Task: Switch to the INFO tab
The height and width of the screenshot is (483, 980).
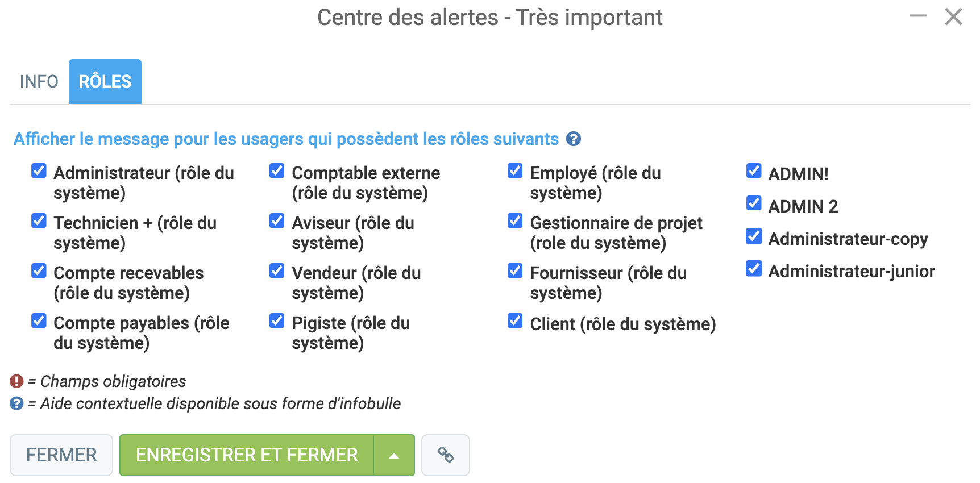Action: [39, 81]
